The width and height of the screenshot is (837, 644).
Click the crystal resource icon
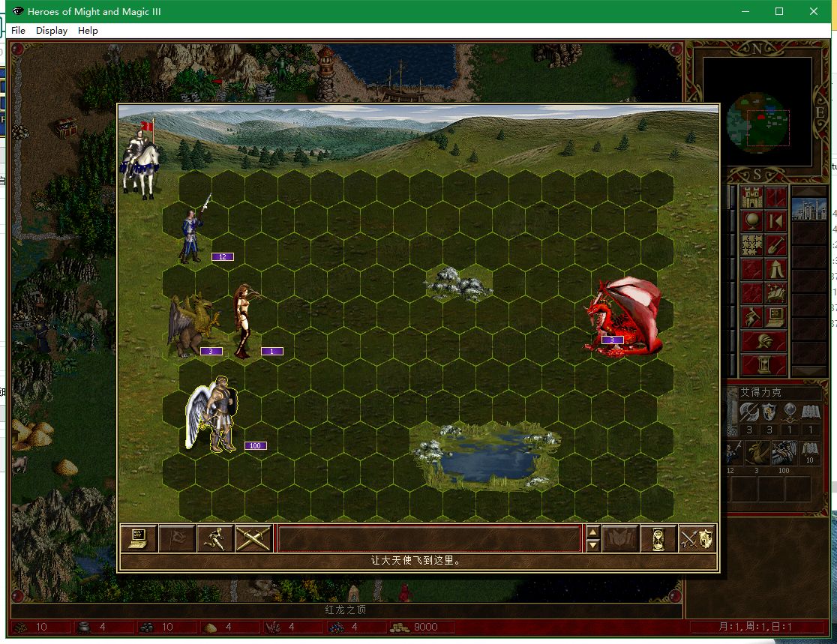[273, 627]
